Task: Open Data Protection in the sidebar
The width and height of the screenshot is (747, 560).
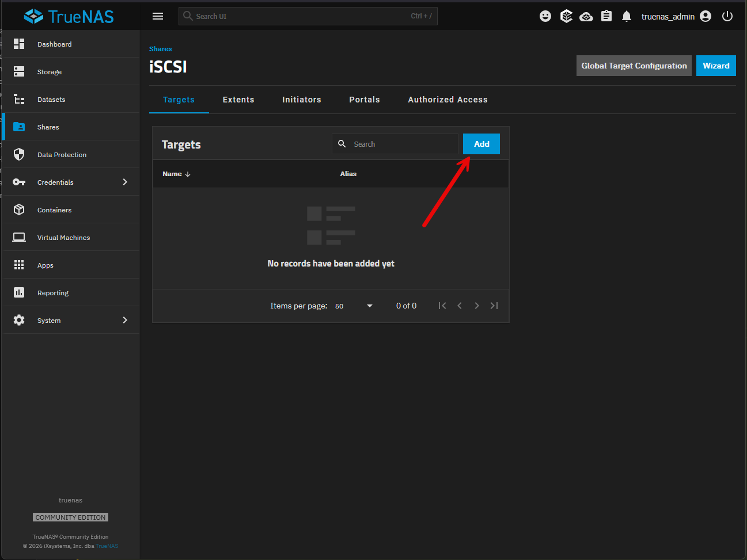Action: [x=71, y=154]
